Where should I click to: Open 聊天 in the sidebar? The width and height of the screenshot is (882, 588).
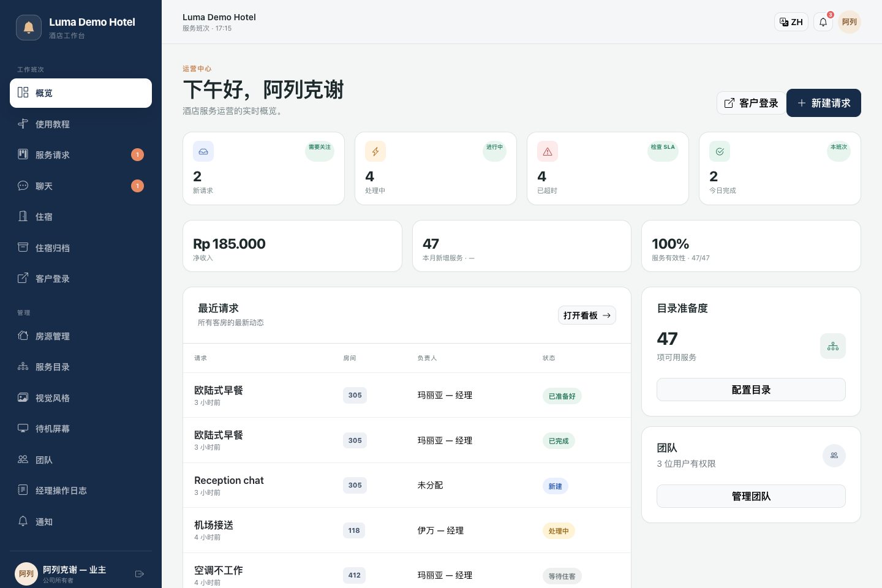point(81,186)
